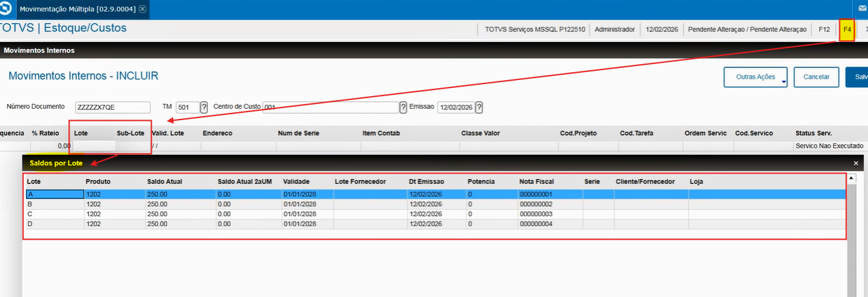This screenshot has width=868, height=297.
Task: Select the Movimentação Múltipla [02.9.0004] tab
Action: (82, 10)
